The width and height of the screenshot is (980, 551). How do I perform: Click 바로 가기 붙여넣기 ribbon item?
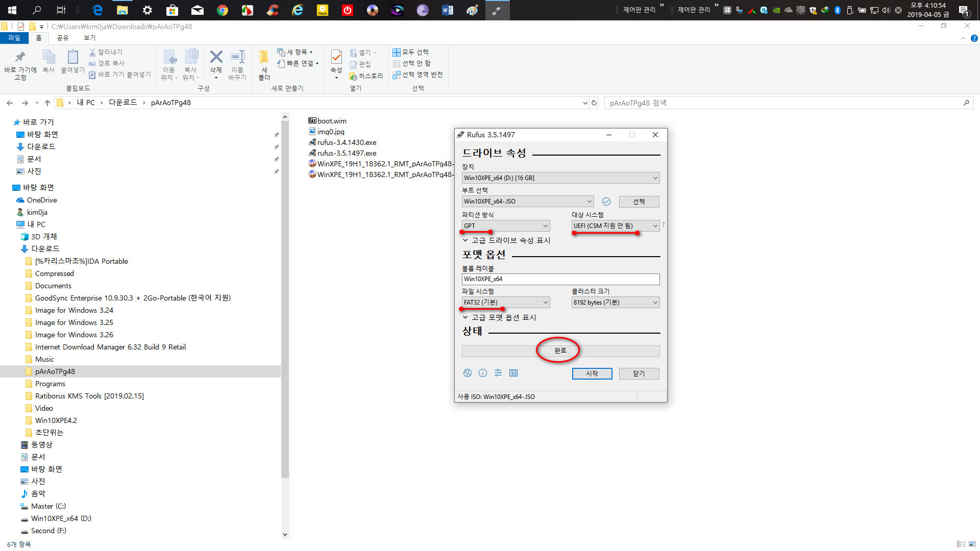pos(119,74)
